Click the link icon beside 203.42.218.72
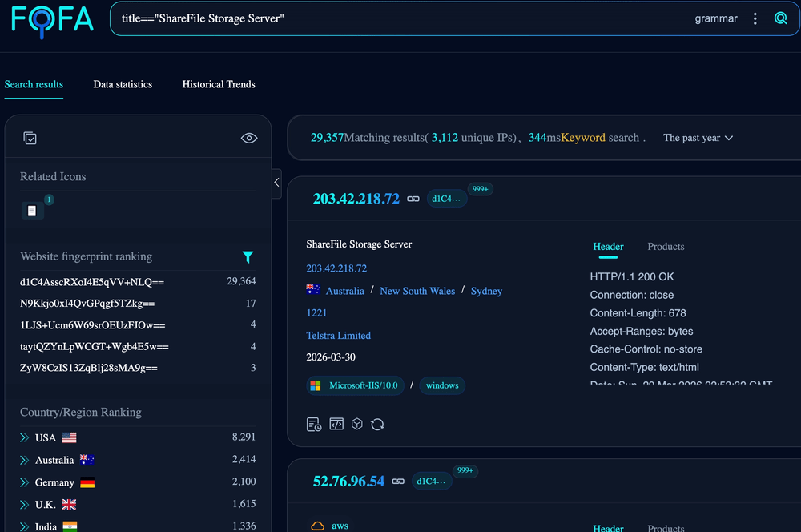This screenshot has width=801, height=532. pos(413,199)
